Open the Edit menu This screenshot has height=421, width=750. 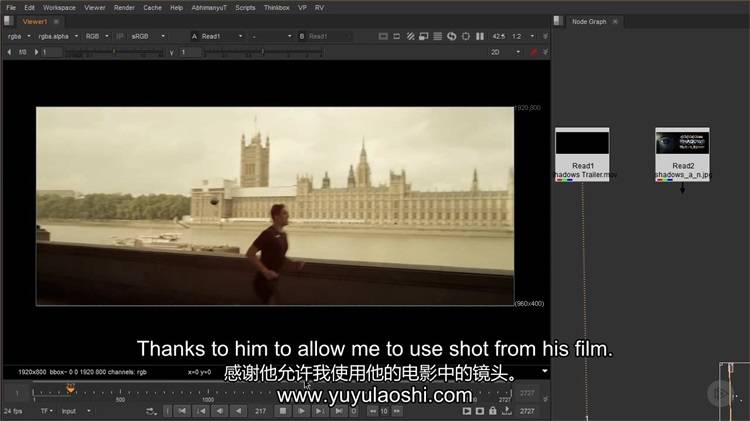click(30, 8)
